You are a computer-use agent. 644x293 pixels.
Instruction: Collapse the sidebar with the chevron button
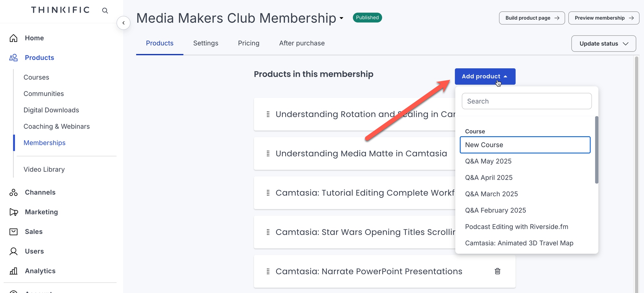tap(123, 23)
